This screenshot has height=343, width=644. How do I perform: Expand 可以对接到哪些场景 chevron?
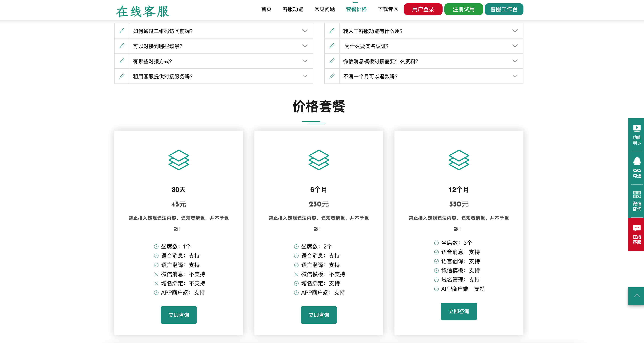tap(305, 46)
